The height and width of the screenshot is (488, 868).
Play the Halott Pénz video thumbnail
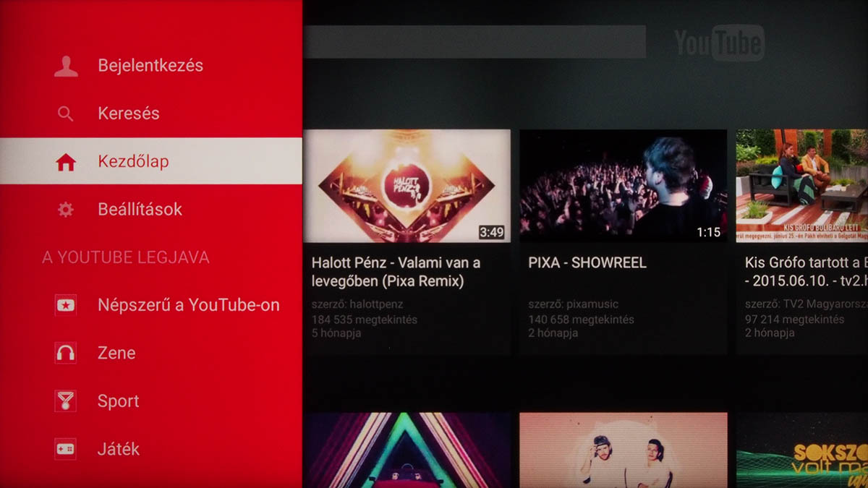click(x=407, y=186)
